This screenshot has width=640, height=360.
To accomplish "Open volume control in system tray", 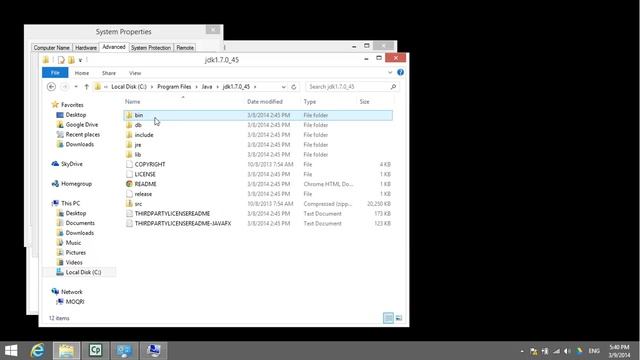I will [567, 351].
